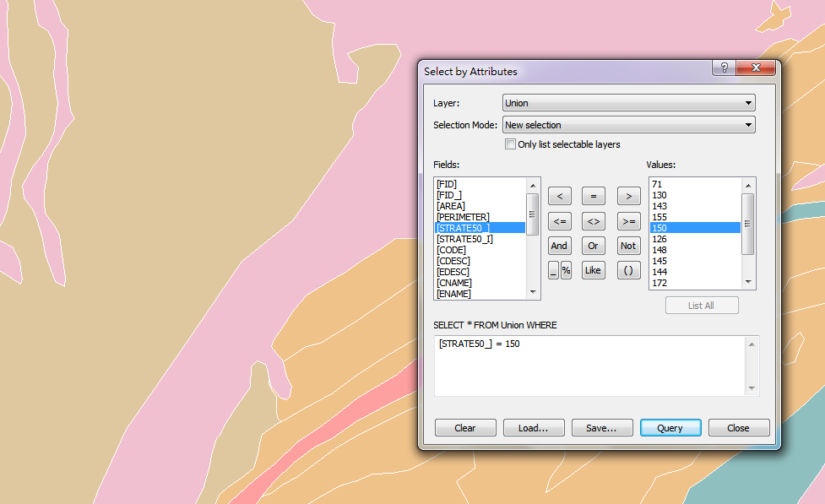Choose value 150 in Values list
Image resolution: width=825 pixels, height=504 pixels.
coord(695,228)
